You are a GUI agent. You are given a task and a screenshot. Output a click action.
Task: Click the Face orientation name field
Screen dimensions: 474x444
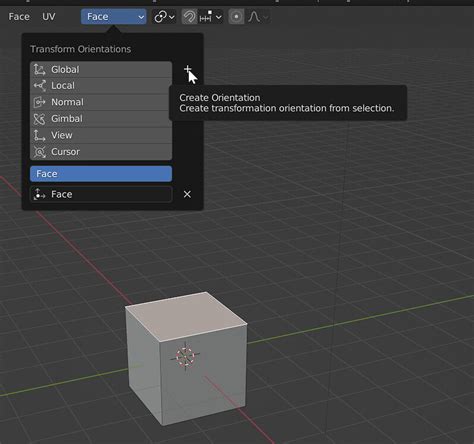101,194
